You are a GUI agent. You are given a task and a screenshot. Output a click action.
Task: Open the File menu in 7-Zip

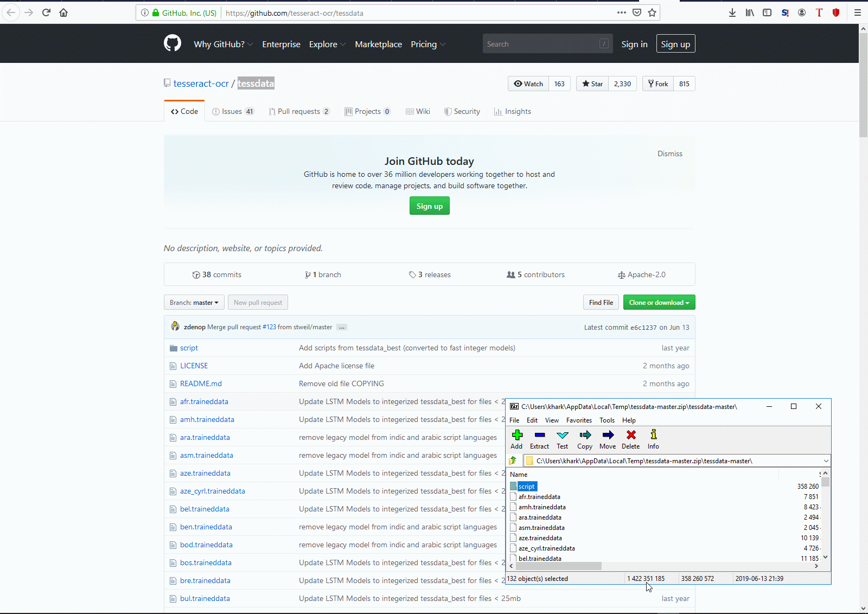tap(514, 420)
